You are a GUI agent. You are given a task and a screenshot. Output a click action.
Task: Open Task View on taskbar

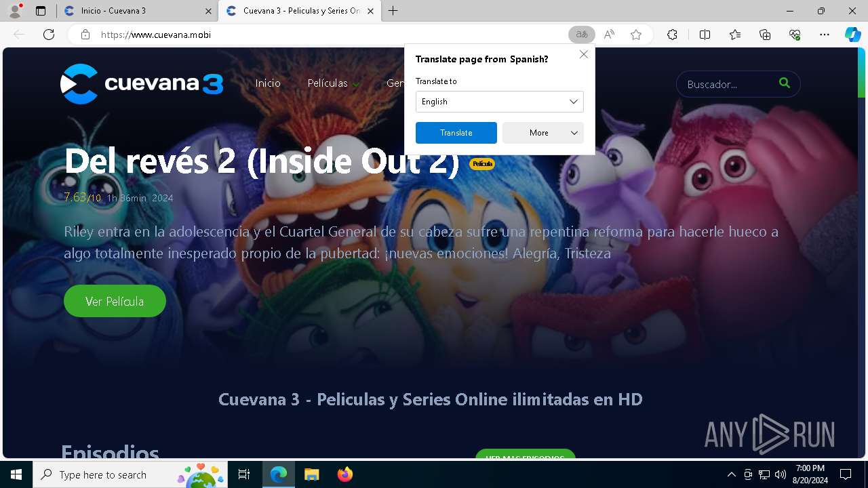(x=244, y=474)
